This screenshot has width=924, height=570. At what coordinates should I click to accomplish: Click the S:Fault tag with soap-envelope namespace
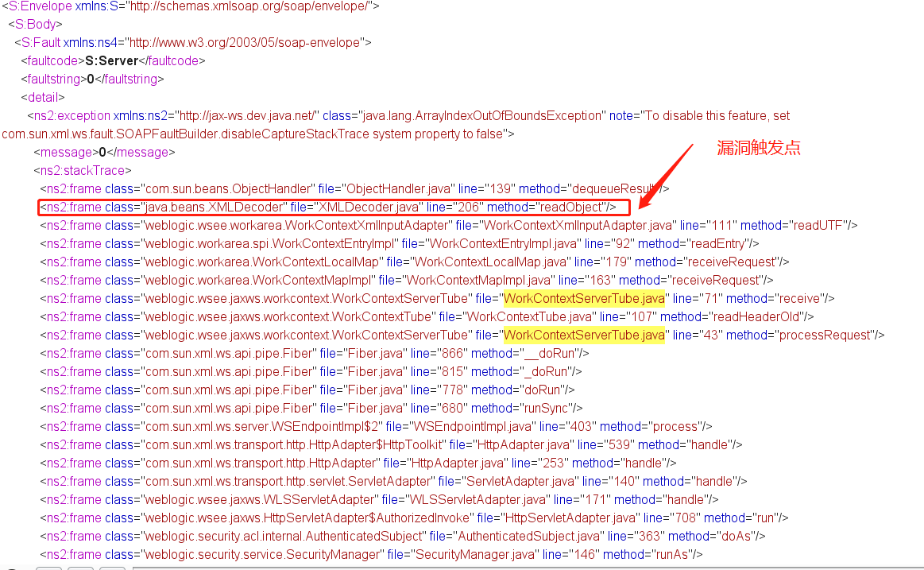pyautogui.click(x=193, y=42)
